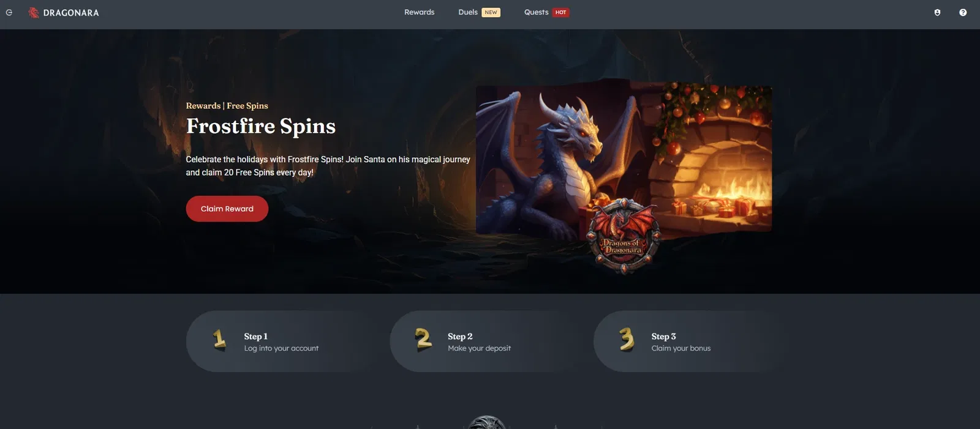Click the red dragon logo icon
Image resolution: width=980 pixels, height=429 pixels.
(34, 12)
